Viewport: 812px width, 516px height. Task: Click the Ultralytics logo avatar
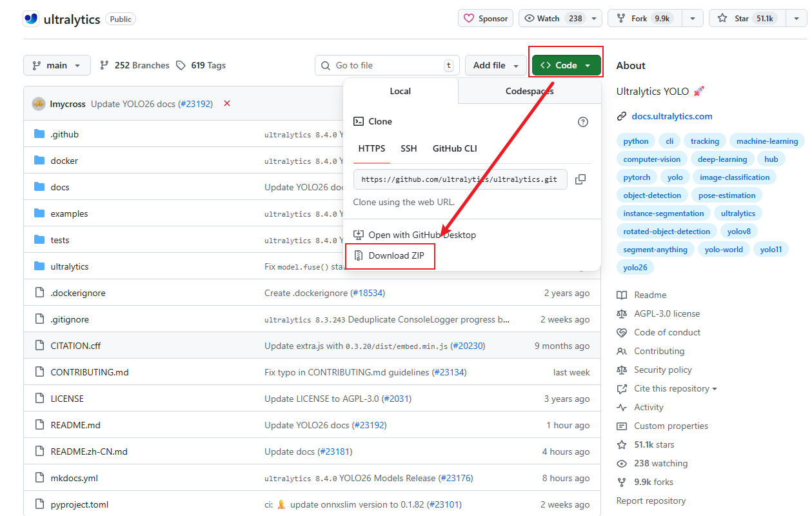coord(31,18)
